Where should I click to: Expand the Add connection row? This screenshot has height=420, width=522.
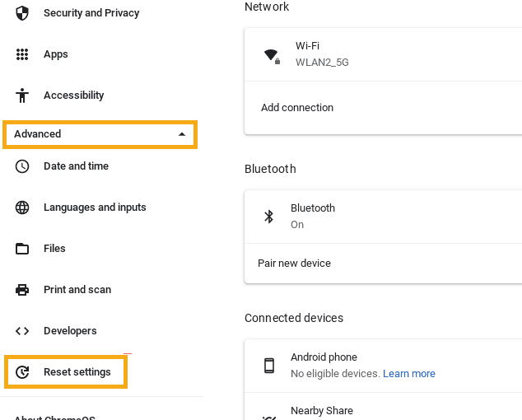[383, 108]
